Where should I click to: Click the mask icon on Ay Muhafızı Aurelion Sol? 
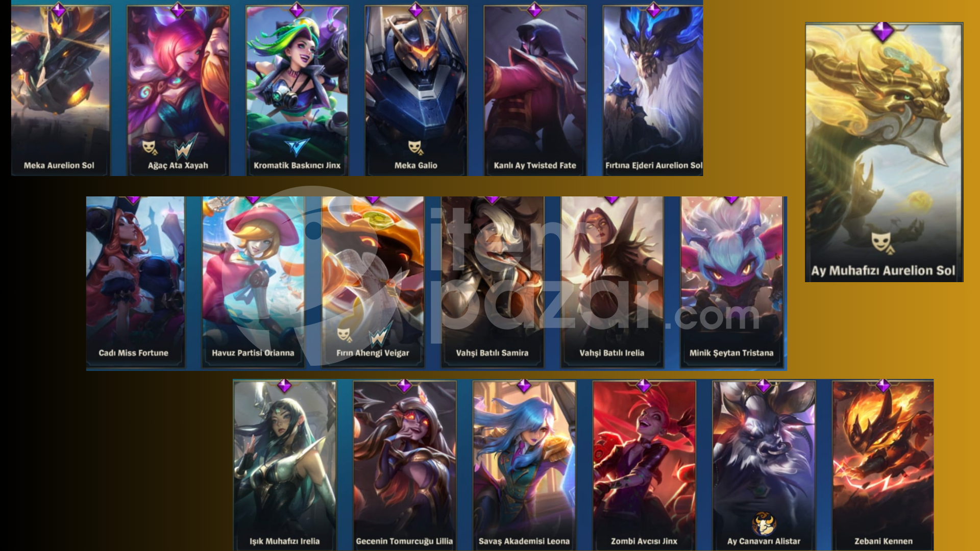[x=883, y=242]
